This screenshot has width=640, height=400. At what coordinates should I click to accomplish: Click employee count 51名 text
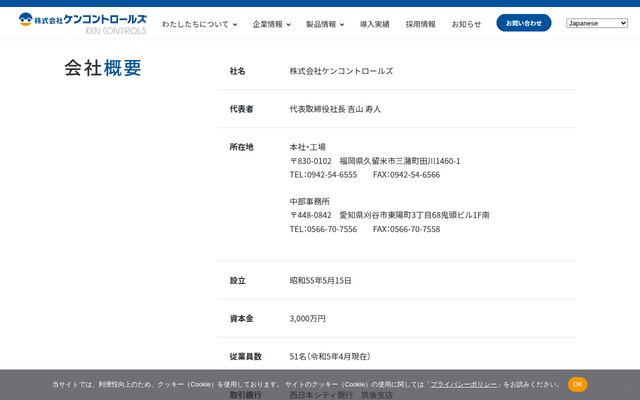coord(298,356)
